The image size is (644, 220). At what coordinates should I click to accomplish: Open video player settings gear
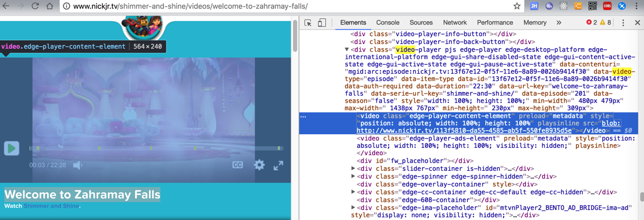coord(259,165)
